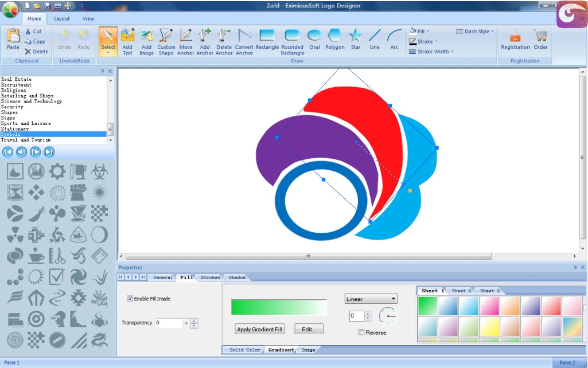This screenshot has height=368, width=588.
Task: Select Science and Technology category
Action: tap(32, 101)
